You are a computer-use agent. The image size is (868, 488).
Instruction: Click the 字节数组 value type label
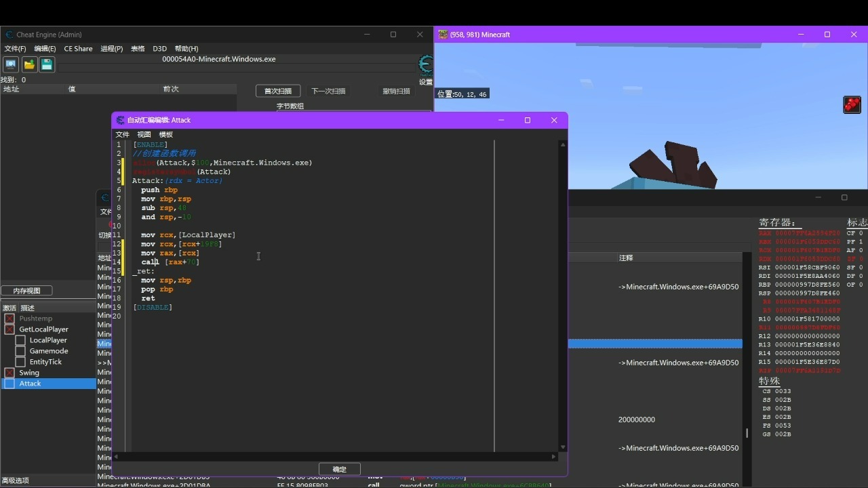290,106
